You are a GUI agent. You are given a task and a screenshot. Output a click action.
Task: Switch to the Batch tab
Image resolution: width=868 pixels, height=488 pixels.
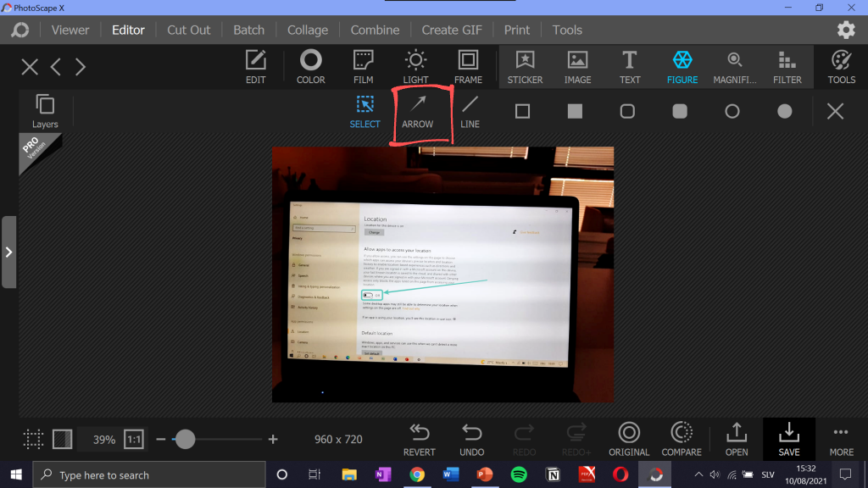click(248, 30)
